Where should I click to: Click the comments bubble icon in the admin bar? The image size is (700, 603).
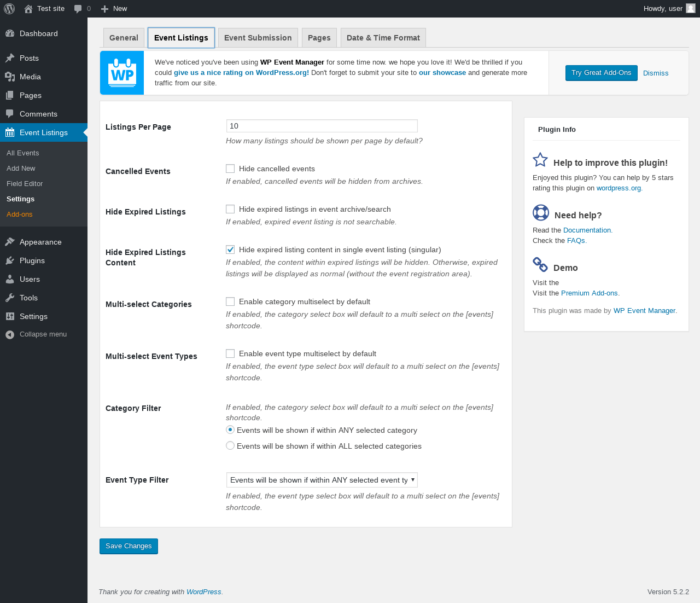pyautogui.click(x=78, y=9)
